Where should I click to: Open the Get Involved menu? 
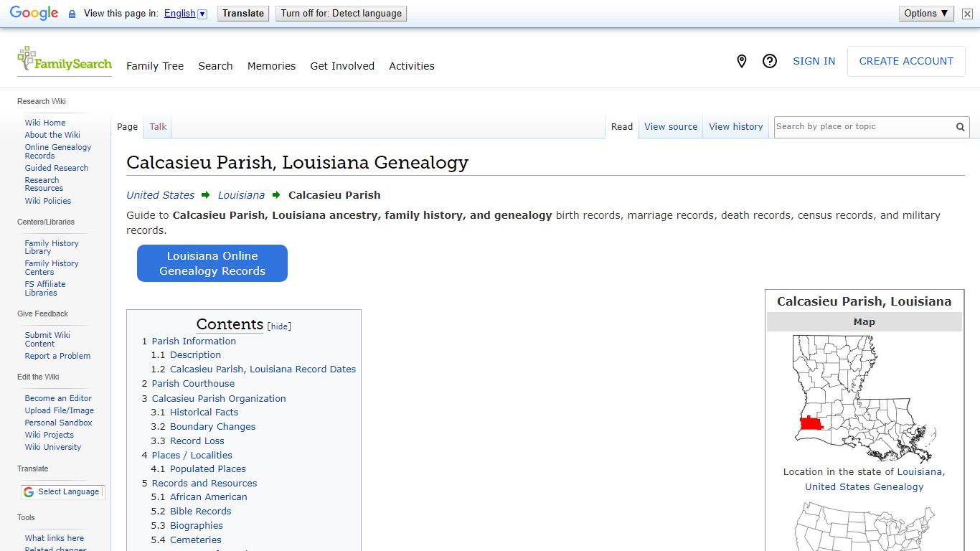tap(342, 66)
